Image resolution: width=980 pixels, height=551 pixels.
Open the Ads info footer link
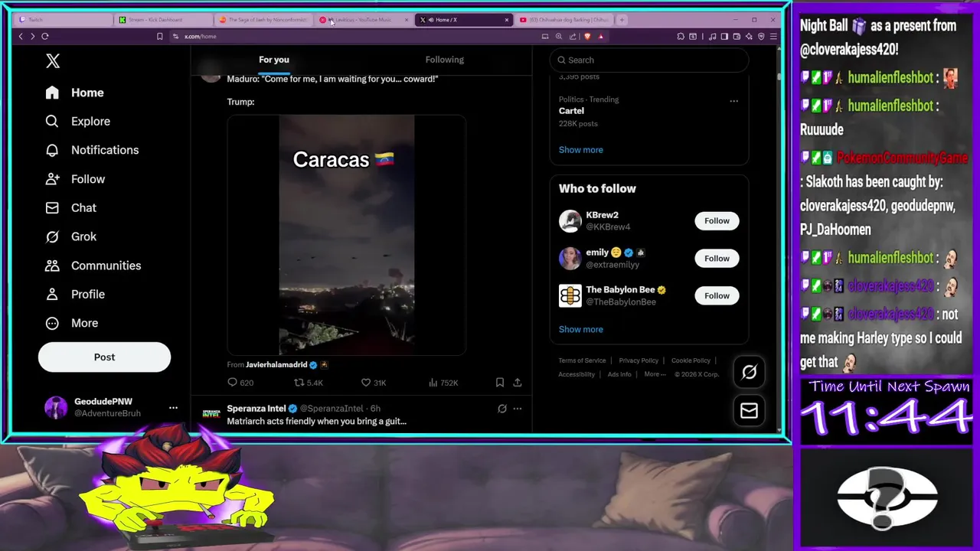[619, 374]
